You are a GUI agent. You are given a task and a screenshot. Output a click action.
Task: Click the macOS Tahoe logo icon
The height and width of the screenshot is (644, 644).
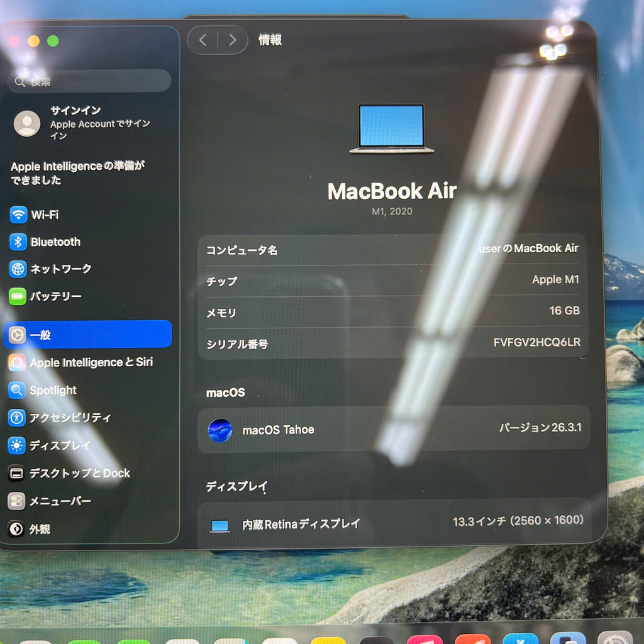(220, 430)
